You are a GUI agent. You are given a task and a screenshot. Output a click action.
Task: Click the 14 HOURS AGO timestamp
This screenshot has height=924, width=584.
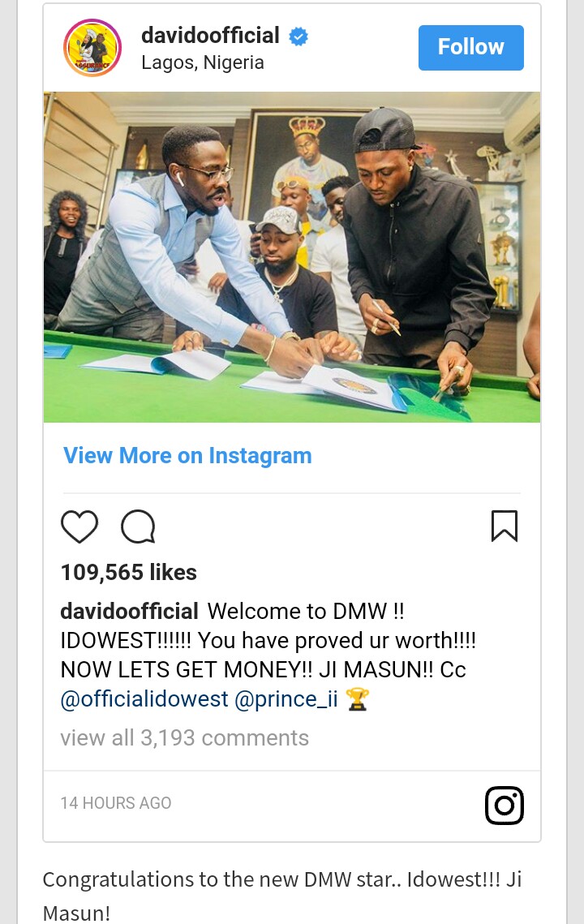click(115, 803)
